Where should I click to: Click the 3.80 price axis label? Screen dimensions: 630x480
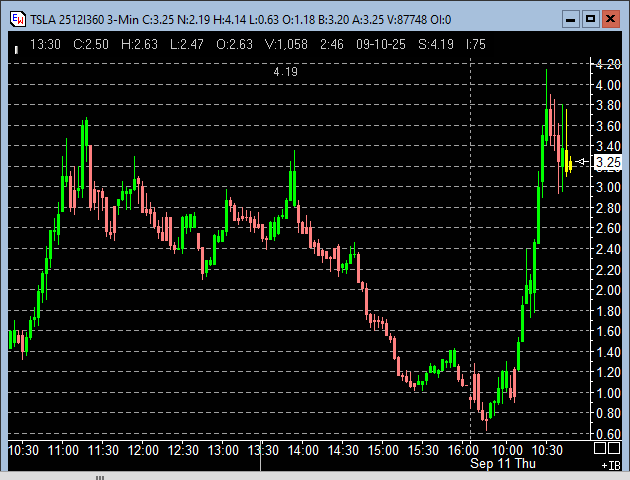[608, 106]
